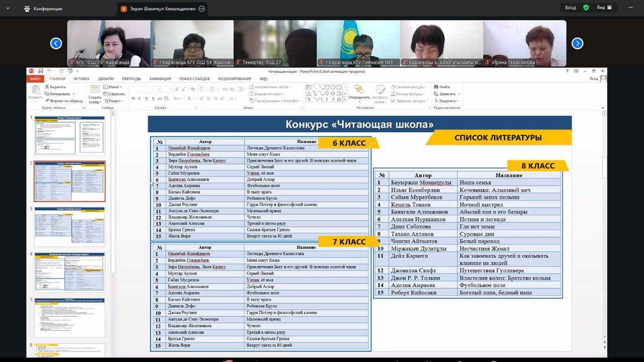Click the Zoom Вид (View) button

pyautogui.click(x=604, y=8)
